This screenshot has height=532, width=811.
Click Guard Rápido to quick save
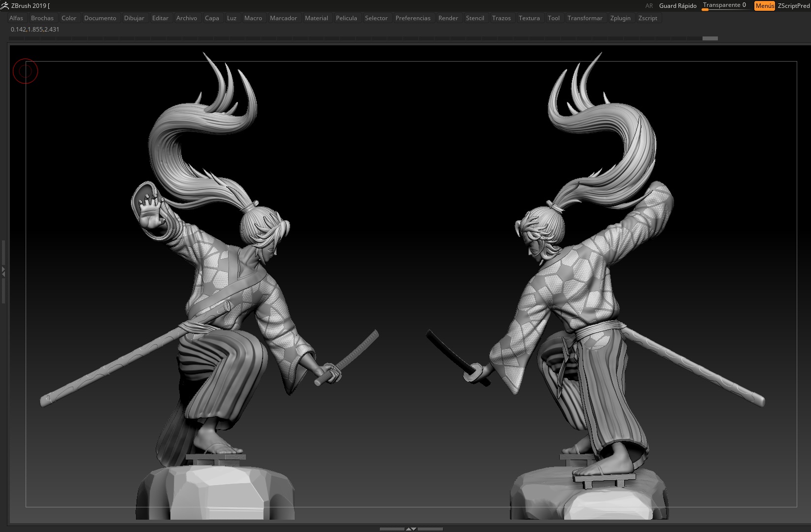coord(677,6)
